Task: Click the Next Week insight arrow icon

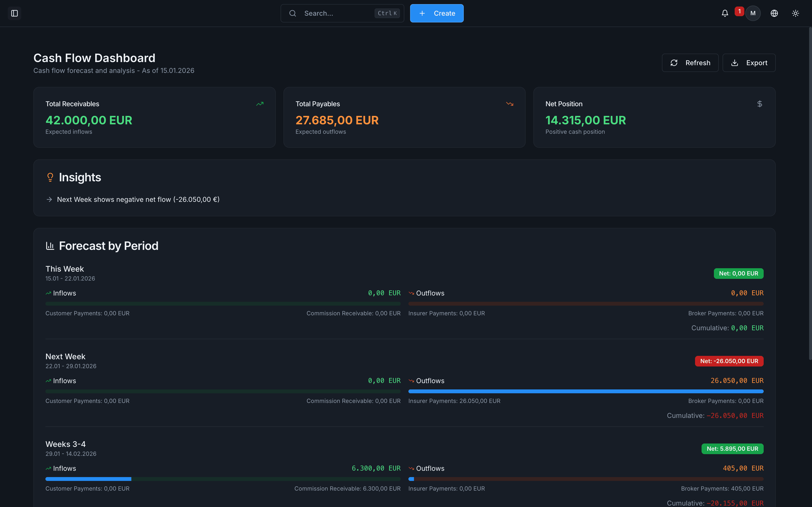Action: tap(49, 199)
